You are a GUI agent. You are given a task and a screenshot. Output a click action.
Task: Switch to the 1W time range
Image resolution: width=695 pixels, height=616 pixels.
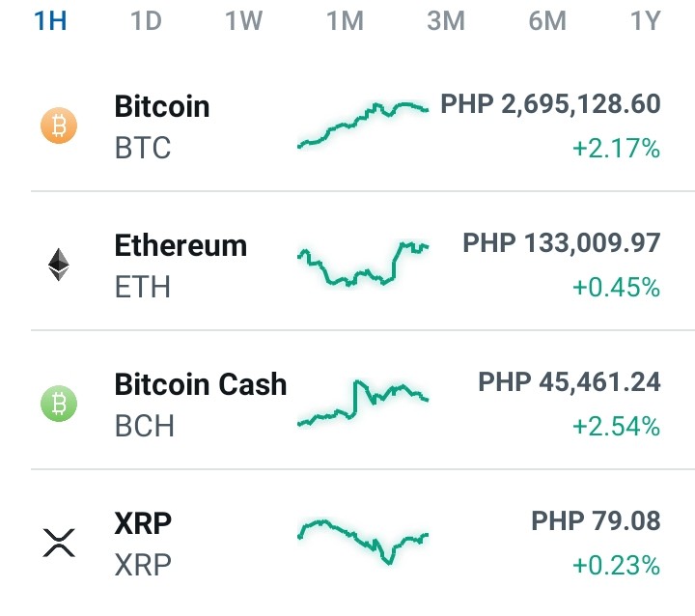click(x=244, y=21)
